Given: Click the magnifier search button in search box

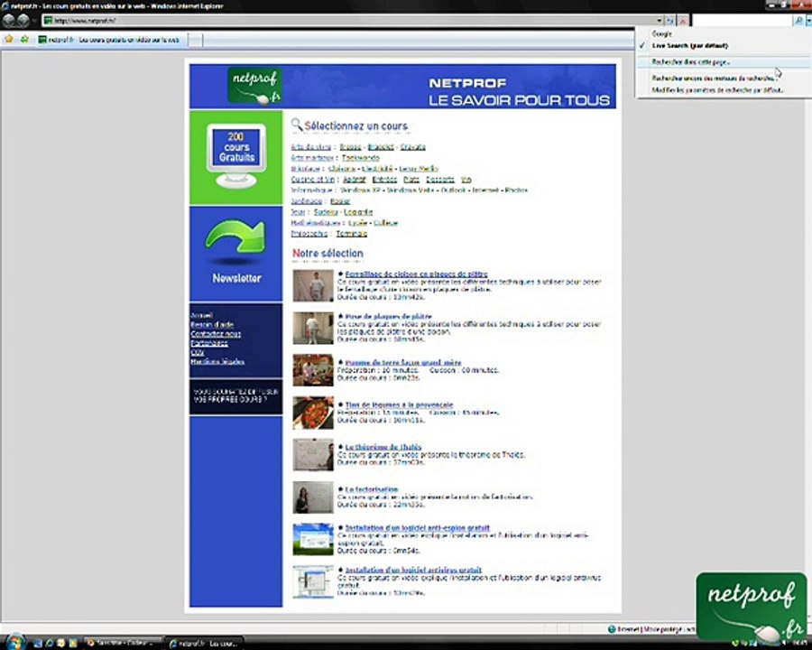Looking at the screenshot, I should coord(798,21).
